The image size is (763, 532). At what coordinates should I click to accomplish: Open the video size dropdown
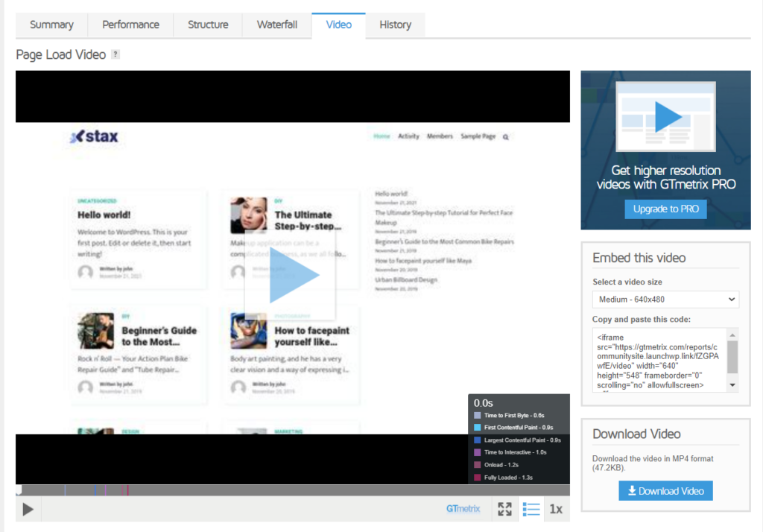point(665,300)
